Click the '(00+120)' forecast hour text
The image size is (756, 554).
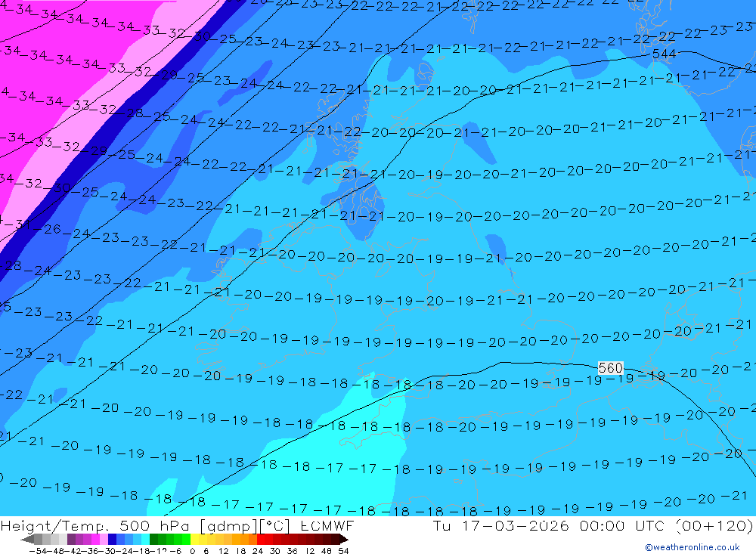coord(714,525)
